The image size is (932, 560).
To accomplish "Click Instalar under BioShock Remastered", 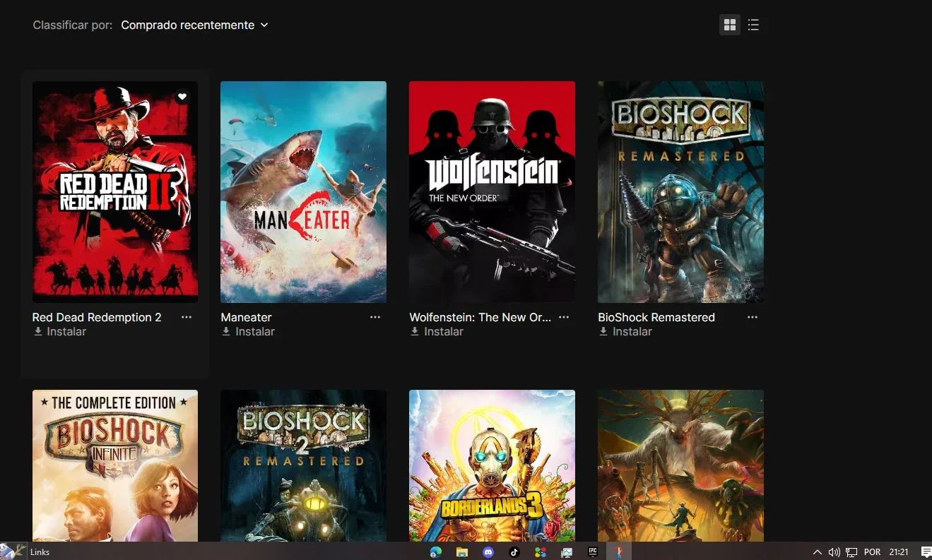I will click(625, 331).
